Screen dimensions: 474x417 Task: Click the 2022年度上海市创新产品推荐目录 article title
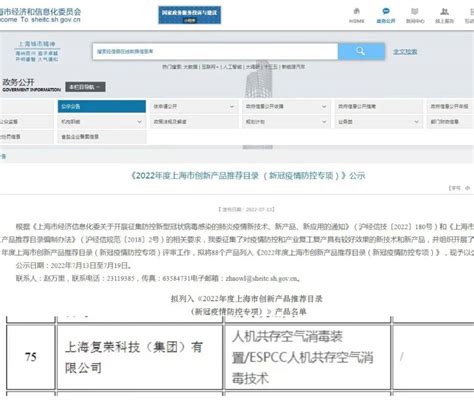(248, 175)
